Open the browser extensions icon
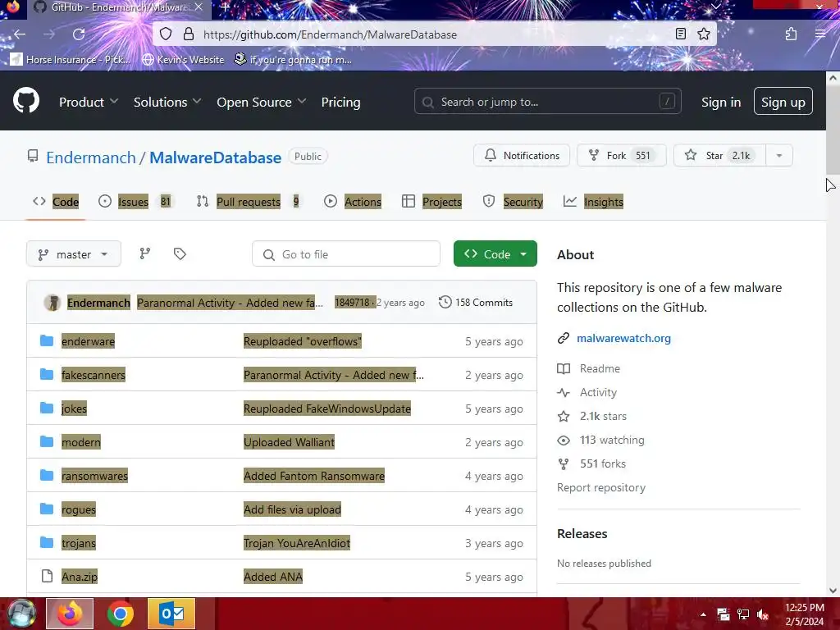Image resolution: width=840 pixels, height=630 pixels. (792, 34)
